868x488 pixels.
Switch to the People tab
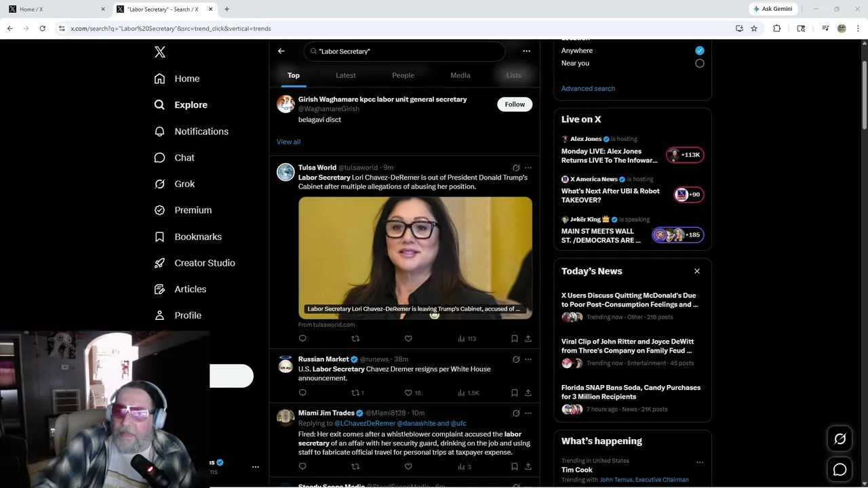pos(403,75)
